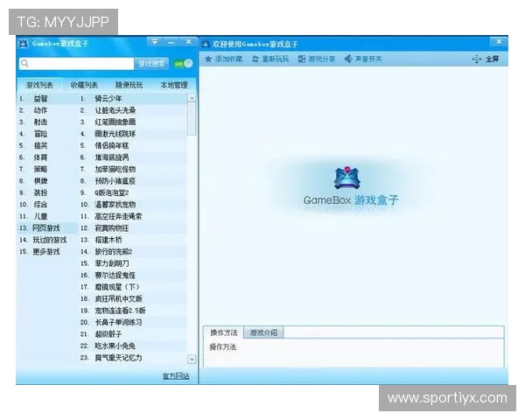Select the 操作方法 tab

tap(224, 332)
